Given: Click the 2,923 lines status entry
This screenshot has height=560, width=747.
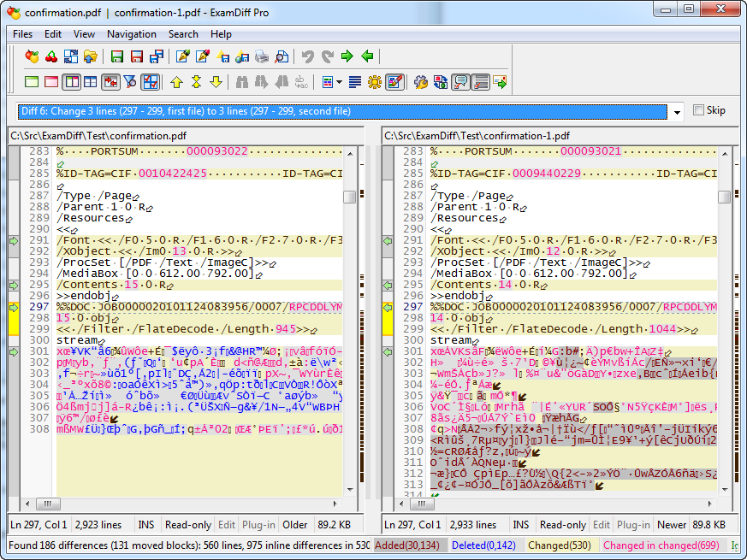Looking at the screenshot, I should pos(98,525).
